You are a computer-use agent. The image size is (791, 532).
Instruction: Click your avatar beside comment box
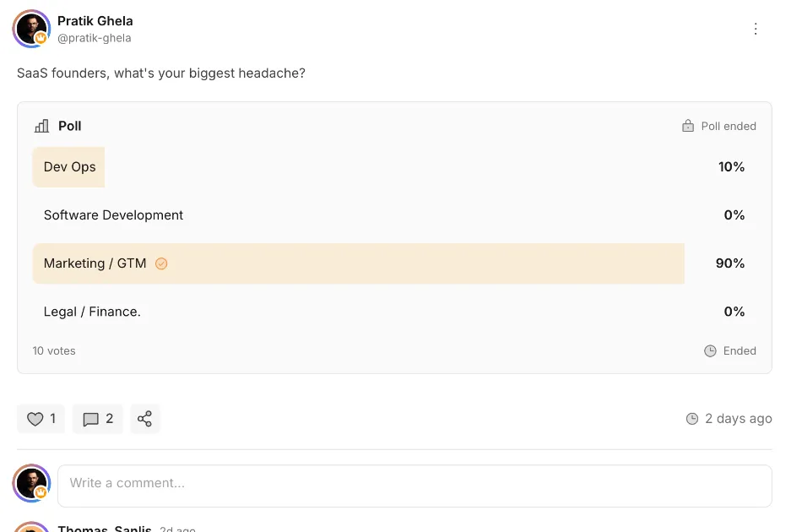(x=31, y=483)
